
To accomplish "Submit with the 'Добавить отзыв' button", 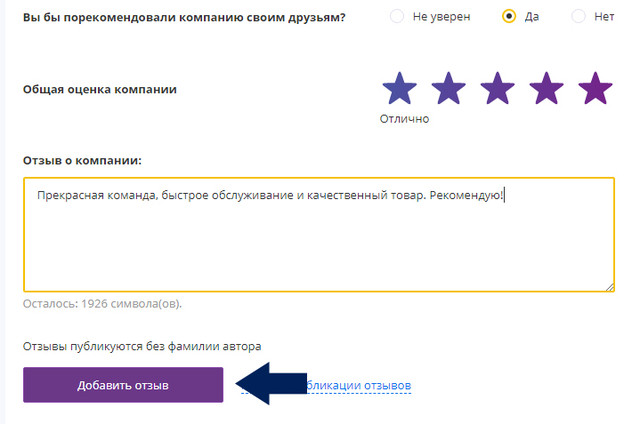I will [123, 385].
